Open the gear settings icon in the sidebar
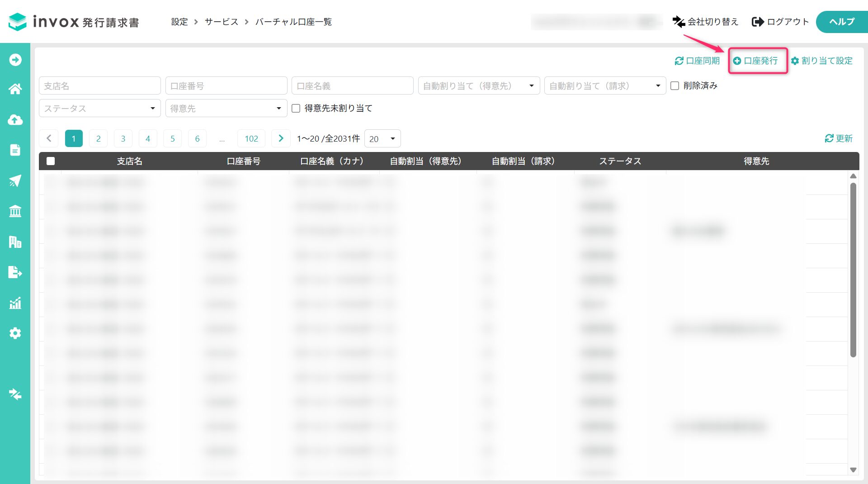This screenshot has width=868, height=484. point(15,333)
